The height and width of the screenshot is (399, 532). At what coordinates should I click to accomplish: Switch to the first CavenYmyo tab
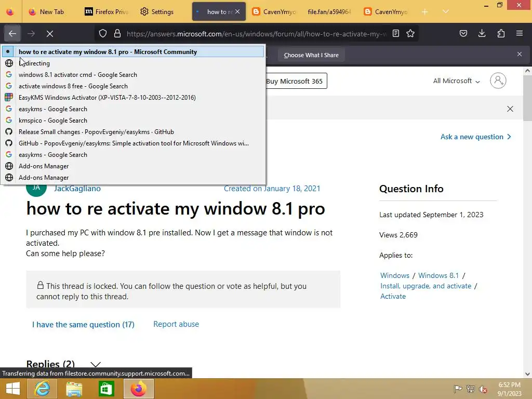pos(274,11)
